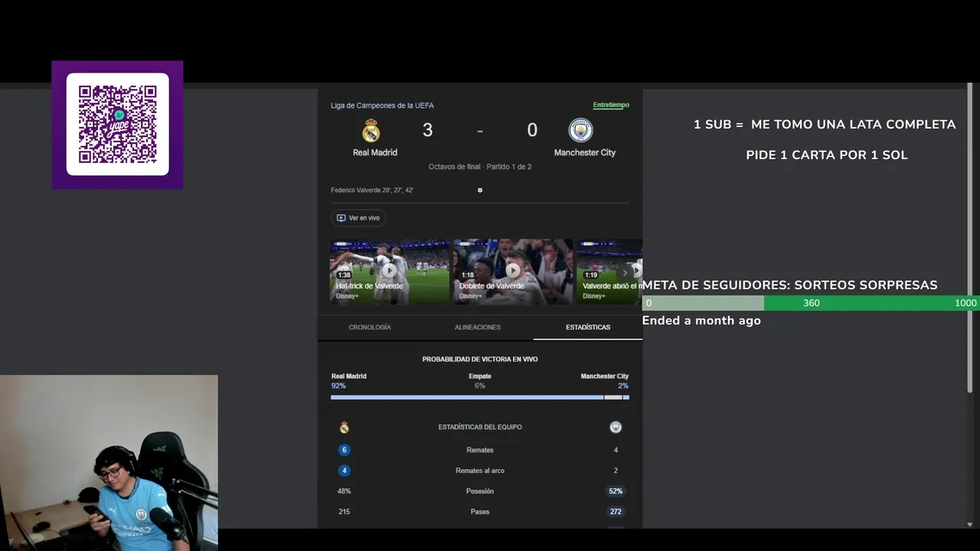Screen dimensions: 980x551
Task: Click the Manchester City Posesión value 52%
Action: (x=616, y=491)
